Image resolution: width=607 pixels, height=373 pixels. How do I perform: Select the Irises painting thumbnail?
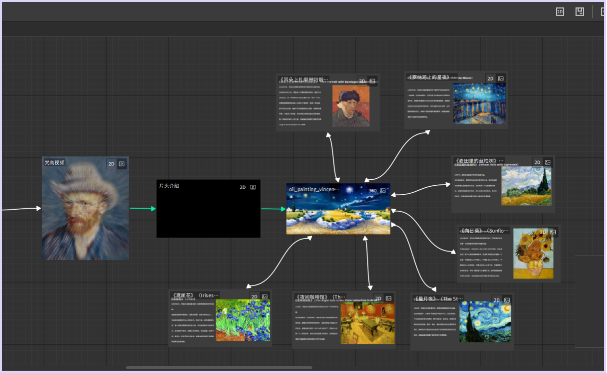(x=243, y=320)
